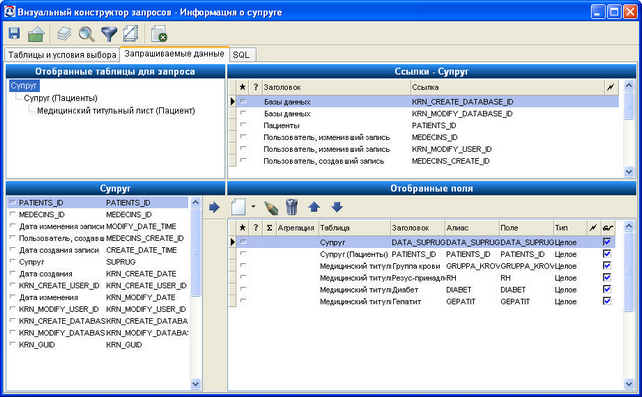Select Супруг (Пациенты) tree node
Screen dimensions: 642x397
61,98
